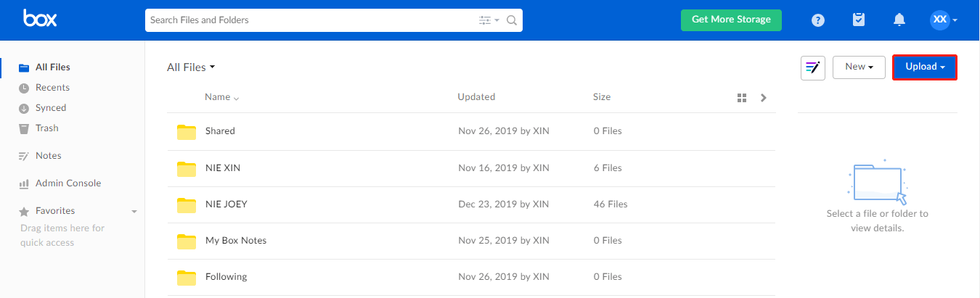Click the Search Files and Folders field

click(x=309, y=20)
